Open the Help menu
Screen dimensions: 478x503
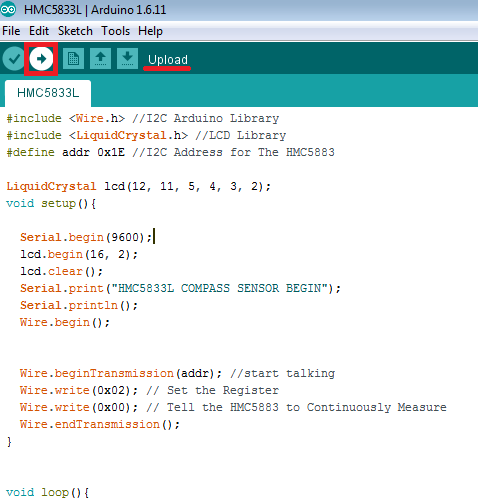(150, 31)
